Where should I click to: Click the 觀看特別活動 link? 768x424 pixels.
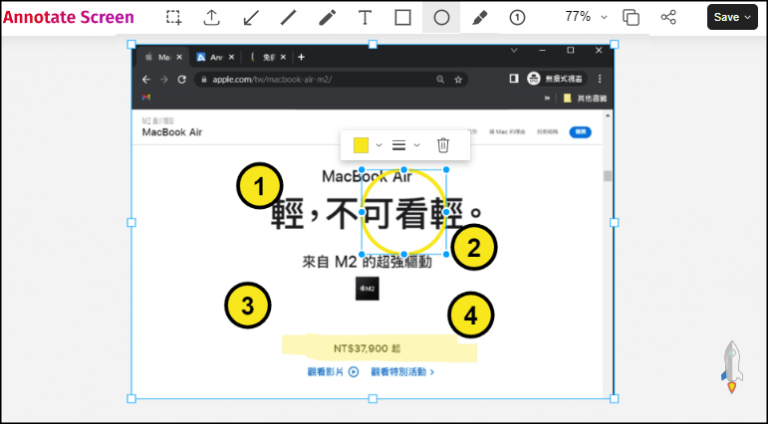click(x=402, y=372)
